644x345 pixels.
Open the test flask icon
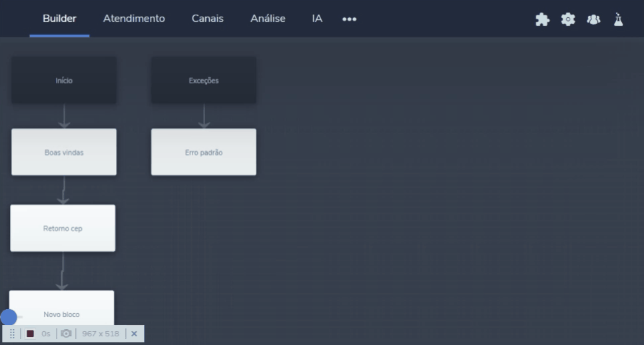[618, 19]
